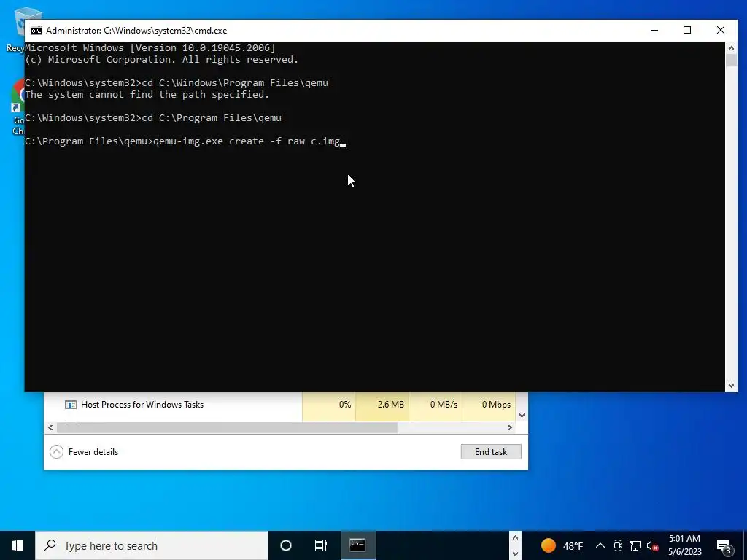Click the "cd C:\Program Files\qemu" line
This screenshot has height=560, width=747.
click(153, 118)
